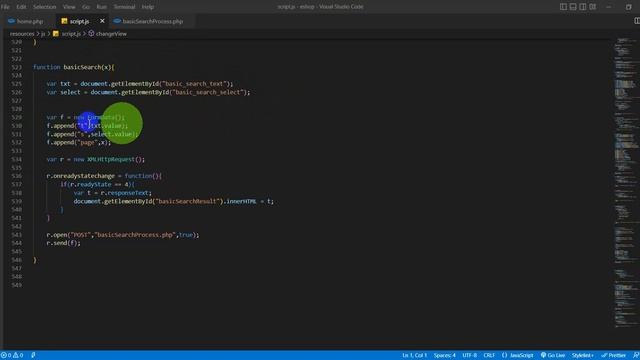Click the "basicSearchResult" string
The image size is (640, 360).
[x=187, y=201]
